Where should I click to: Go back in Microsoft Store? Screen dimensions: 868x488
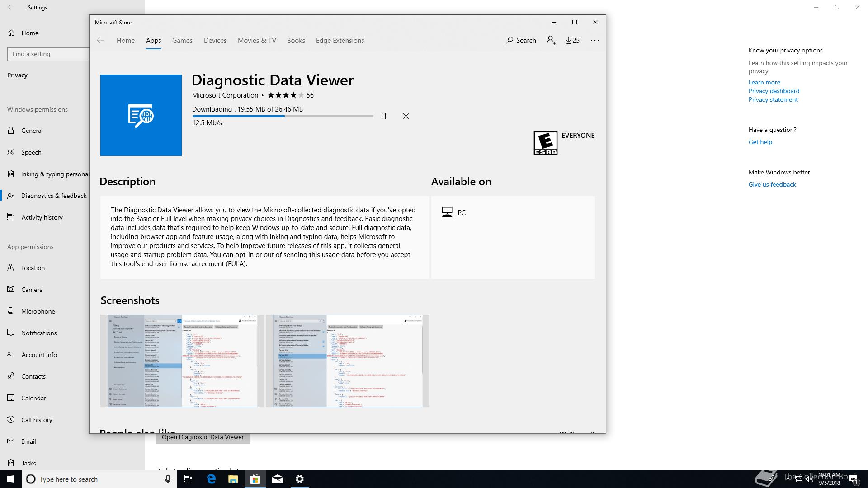100,40
